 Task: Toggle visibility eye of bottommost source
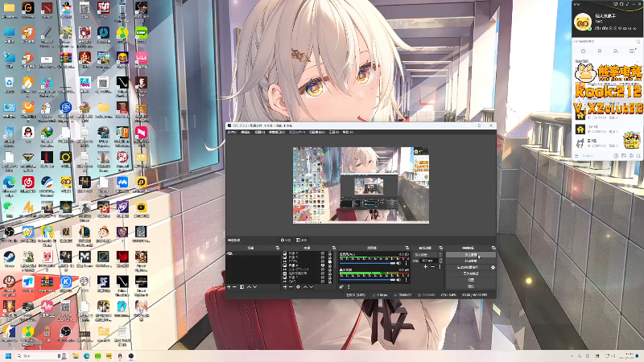(323, 282)
